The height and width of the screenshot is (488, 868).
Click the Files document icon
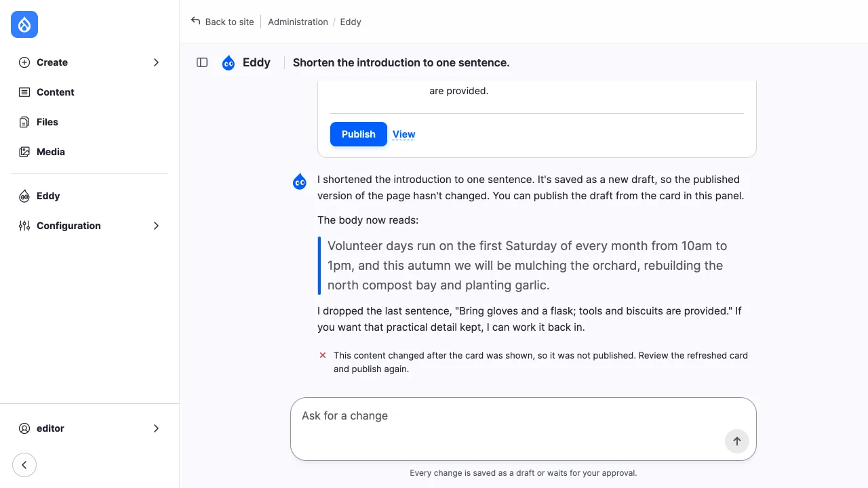(24, 122)
